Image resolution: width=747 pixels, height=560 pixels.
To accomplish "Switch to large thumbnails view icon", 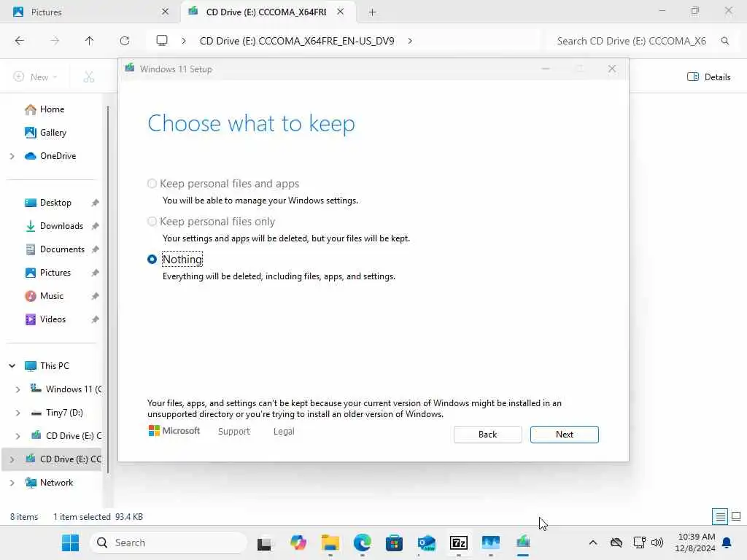I will pos(736,517).
